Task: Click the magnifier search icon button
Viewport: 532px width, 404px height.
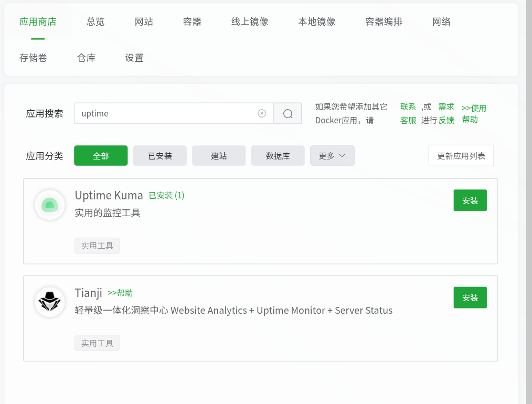Action: coord(288,113)
